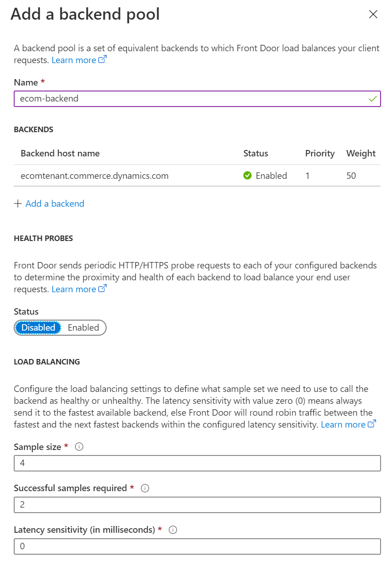Click the Successful samples required field
This screenshot has width=392, height=573.
point(197,504)
